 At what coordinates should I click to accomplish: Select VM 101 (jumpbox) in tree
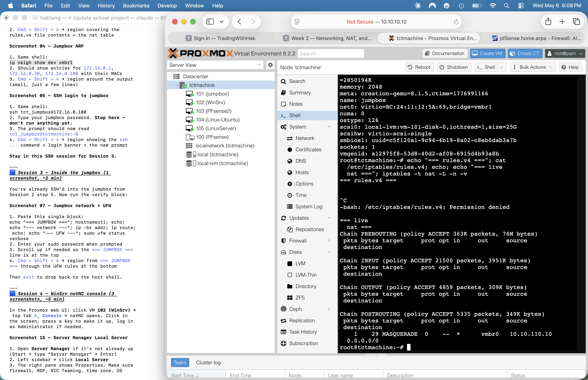point(212,94)
